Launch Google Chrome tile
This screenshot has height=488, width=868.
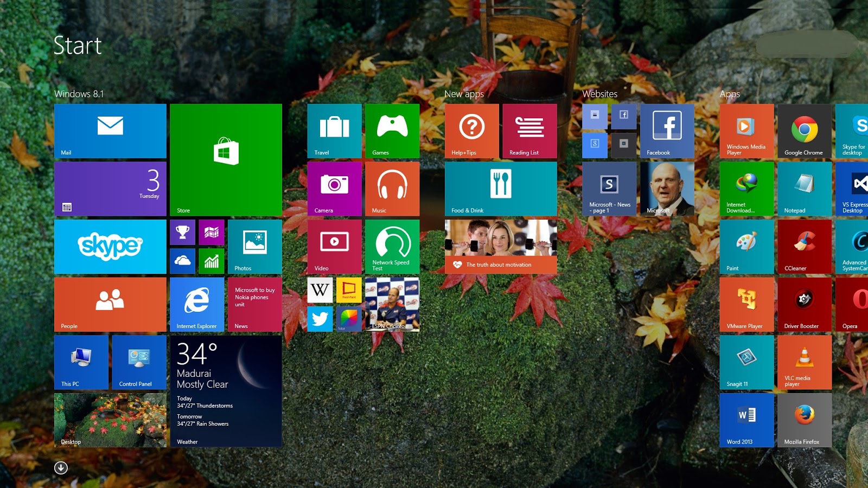805,131
